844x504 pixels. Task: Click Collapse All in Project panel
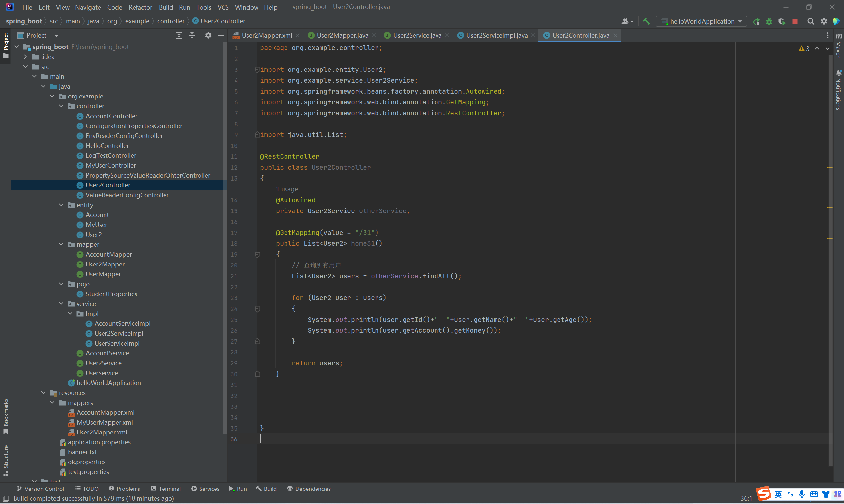pyautogui.click(x=192, y=35)
